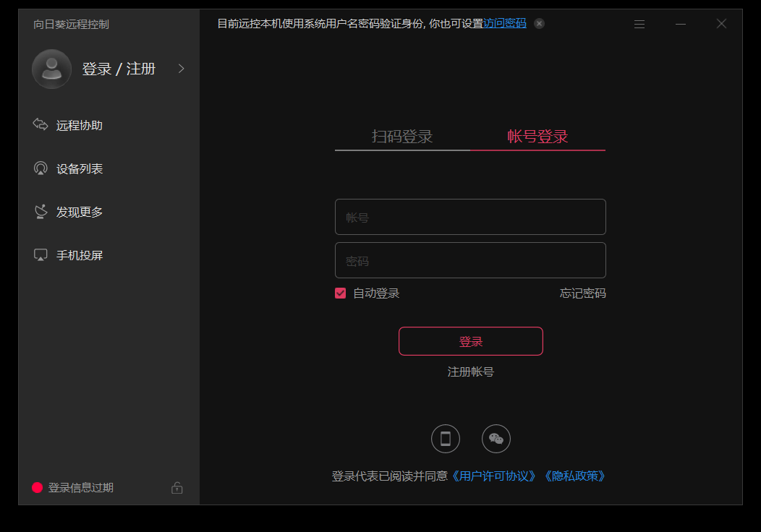Open 登录 / 注册 from the sidebar
This screenshot has height=532, width=761.
(119, 69)
